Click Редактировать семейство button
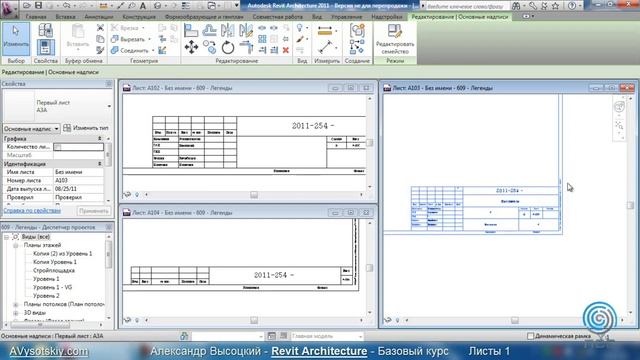This screenshot has height=360, width=640. pos(395,39)
